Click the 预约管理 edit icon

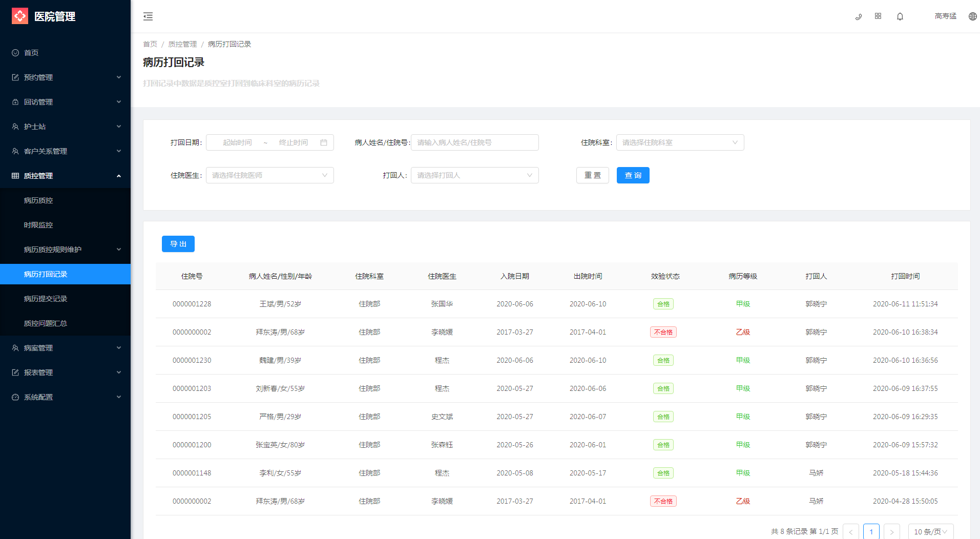click(x=15, y=77)
